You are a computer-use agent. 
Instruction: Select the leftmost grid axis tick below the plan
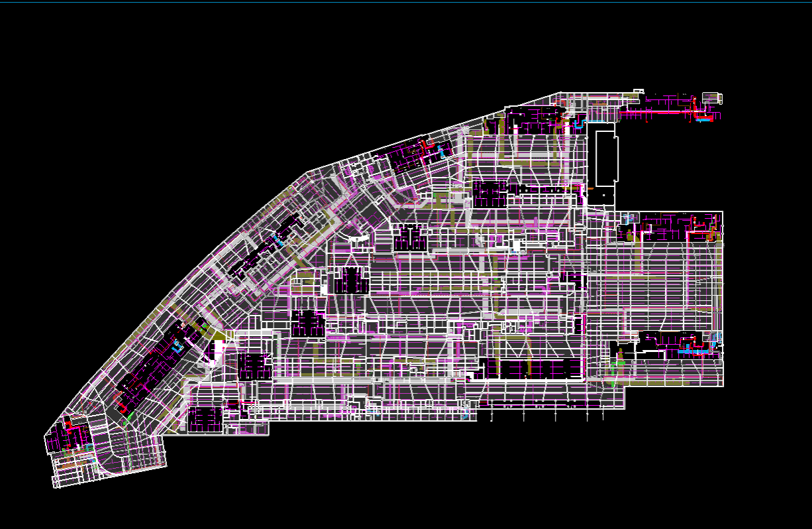[x=491, y=416]
